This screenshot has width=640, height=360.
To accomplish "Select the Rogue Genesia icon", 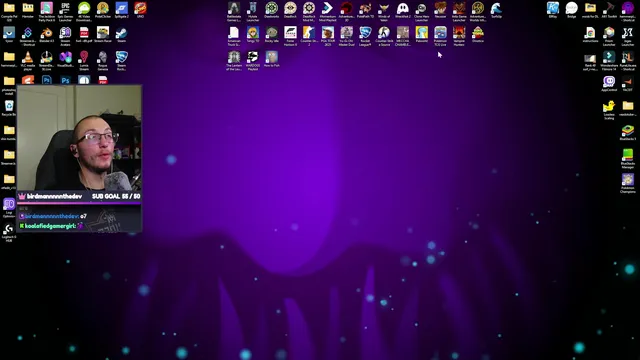I will [x=103, y=57].
